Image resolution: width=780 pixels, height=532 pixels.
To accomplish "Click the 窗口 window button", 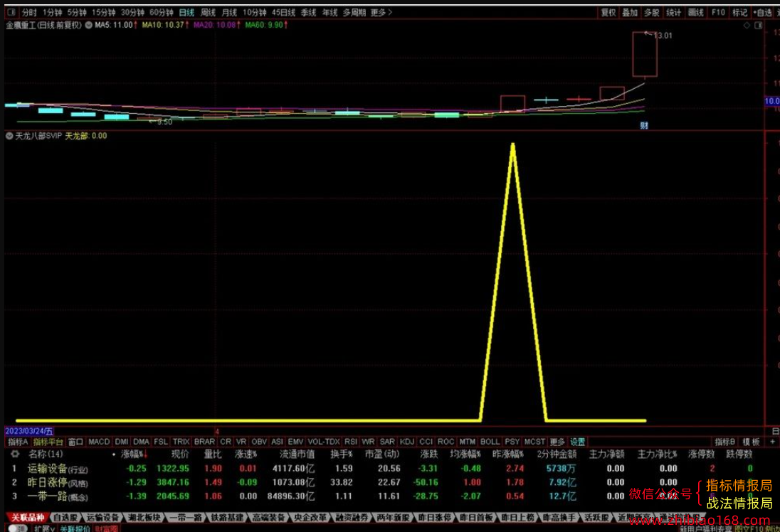I will [x=75, y=442].
